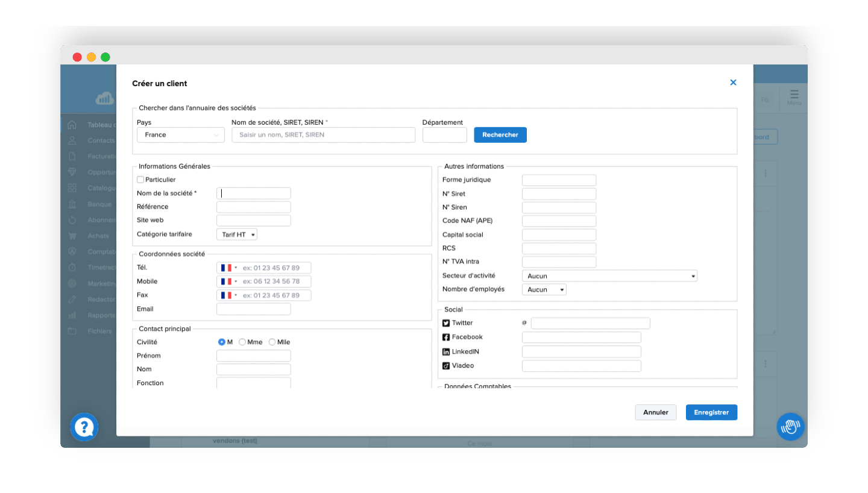Click the Contacts person icon in sidebar
The width and height of the screenshot is (868, 493).
(x=72, y=140)
